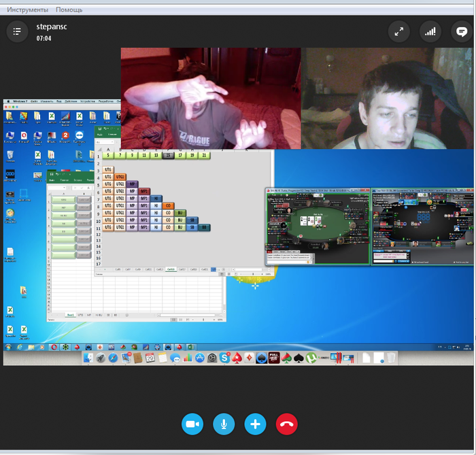
Task: Open uTorrent in the dock
Action: [x=311, y=358]
